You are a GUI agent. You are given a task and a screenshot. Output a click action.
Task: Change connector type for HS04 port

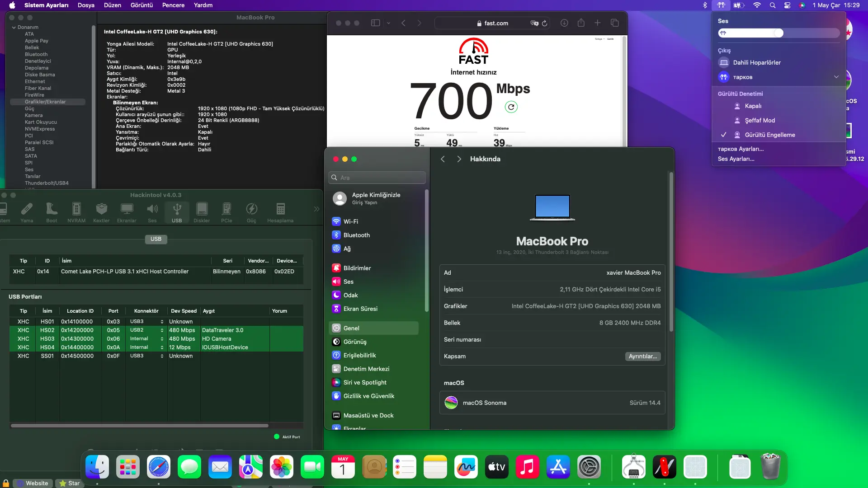pos(147,347)
